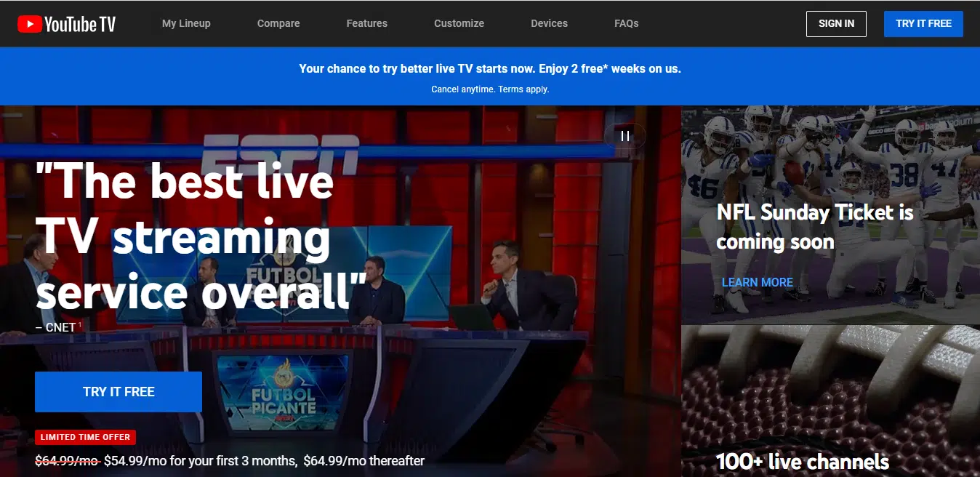Image resolution: width=980 pixels, height=477 pixels.
Task: Click the crossed-out $64.99/mo price
Action: (65, 460)
